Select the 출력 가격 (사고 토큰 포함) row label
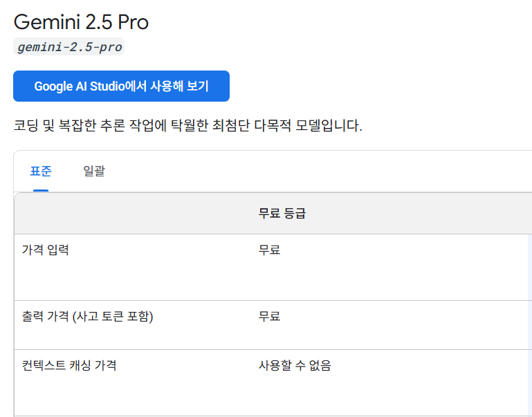This screenshot has width=532, height=417. coord(87,317)
